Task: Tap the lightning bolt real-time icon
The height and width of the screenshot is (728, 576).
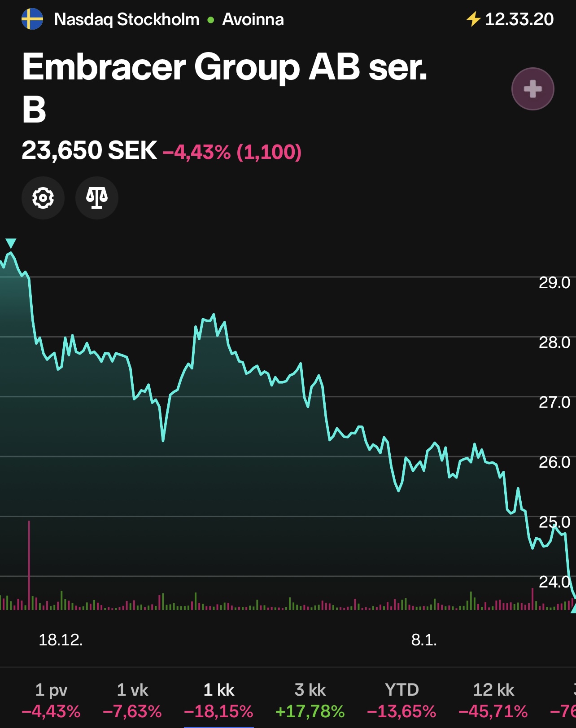Action: (x=473, y=19)
